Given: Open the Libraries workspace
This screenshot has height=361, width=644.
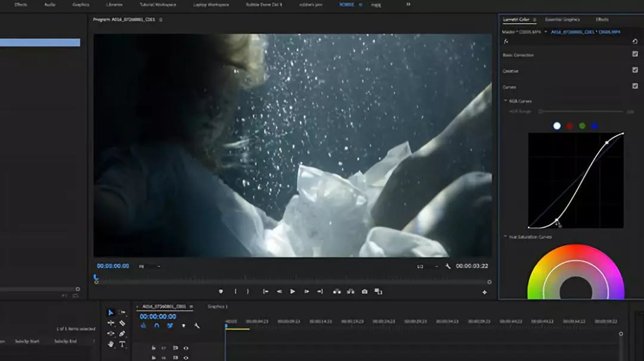Looking at the screenshot, I should tap(113, 4).
